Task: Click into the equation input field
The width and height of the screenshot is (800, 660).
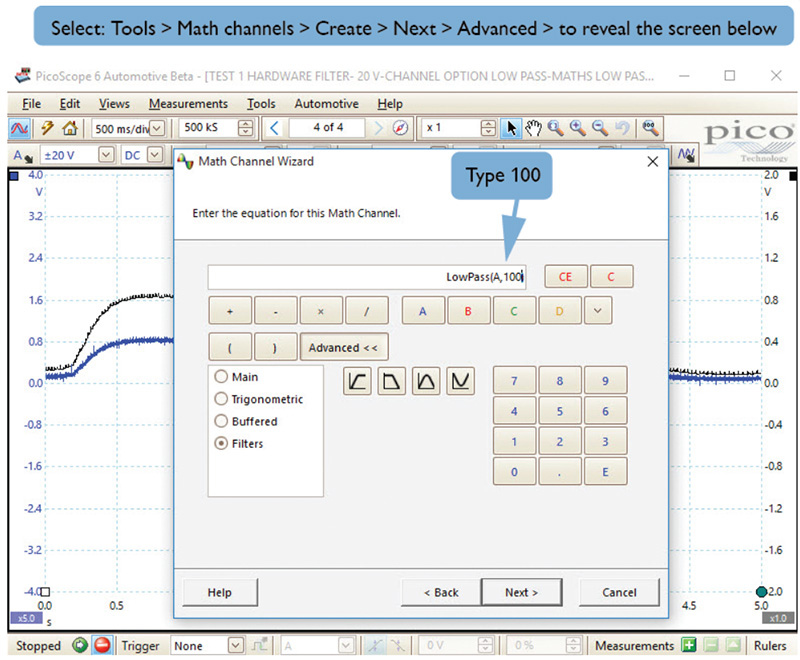Action: pos(366,277)
